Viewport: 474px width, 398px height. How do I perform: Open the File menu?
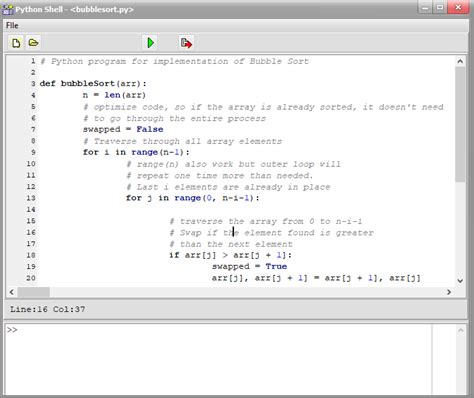pos(12,25)
